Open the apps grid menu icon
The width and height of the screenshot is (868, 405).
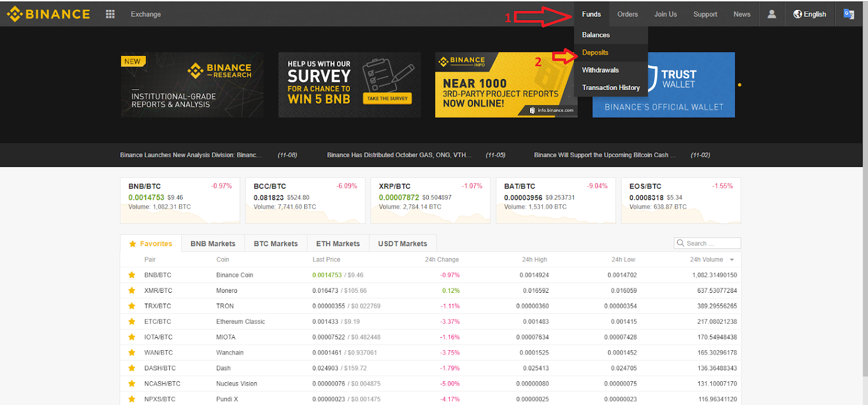(110, 14)
